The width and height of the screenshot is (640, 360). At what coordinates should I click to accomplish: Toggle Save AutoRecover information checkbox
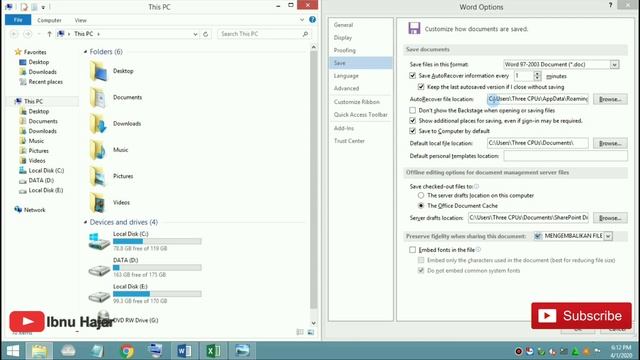413,76
